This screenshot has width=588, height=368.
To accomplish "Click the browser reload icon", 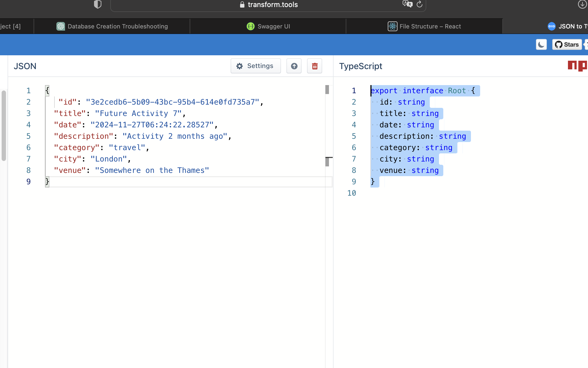I will pyautogui.click(x=419, y=4).
